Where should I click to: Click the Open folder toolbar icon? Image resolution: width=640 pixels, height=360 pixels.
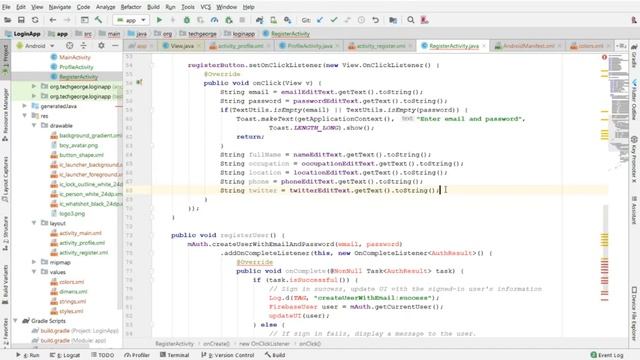pyautogui.click(x=7, y=20)
